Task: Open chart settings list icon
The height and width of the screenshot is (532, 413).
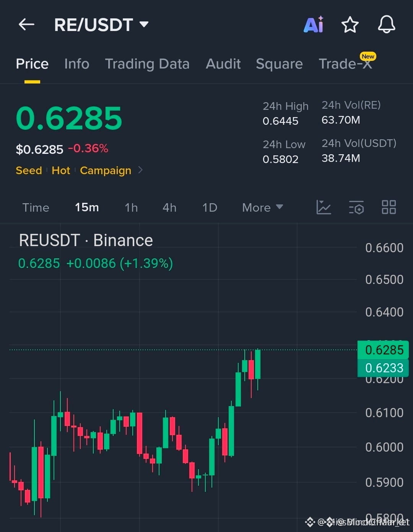Action: pyautogui.click(x=356, y=207)
